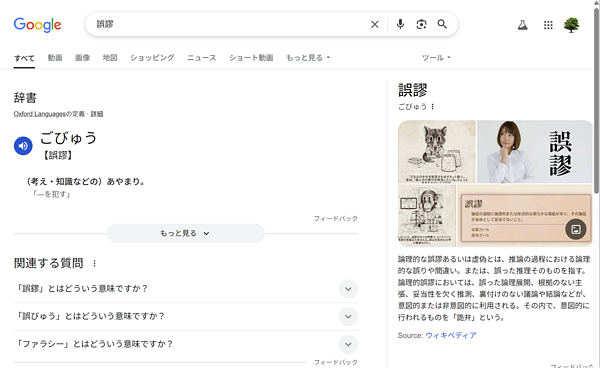Open the ツール dropdown
Screen dimensions: 600x368
click(436, 58)
